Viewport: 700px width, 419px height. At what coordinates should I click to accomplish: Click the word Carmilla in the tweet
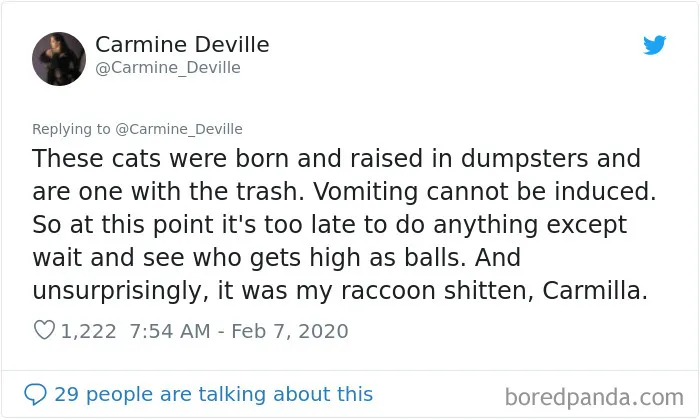tap(595, 290)
